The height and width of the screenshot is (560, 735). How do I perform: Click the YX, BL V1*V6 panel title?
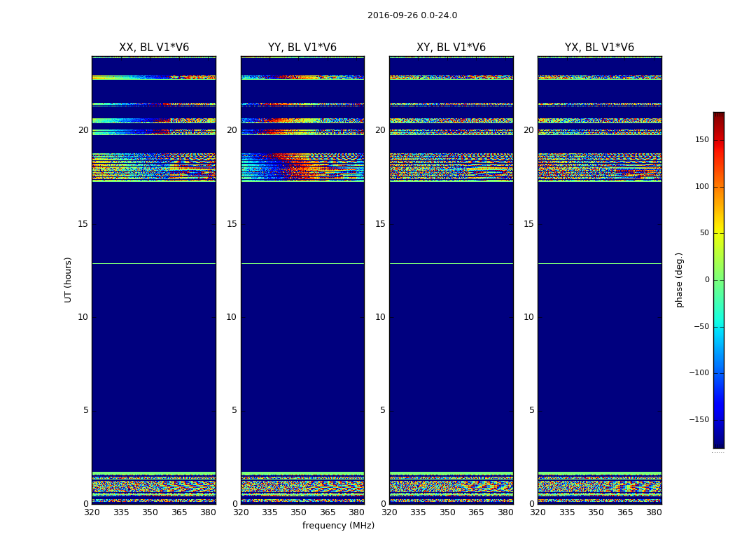click(599, 48)
